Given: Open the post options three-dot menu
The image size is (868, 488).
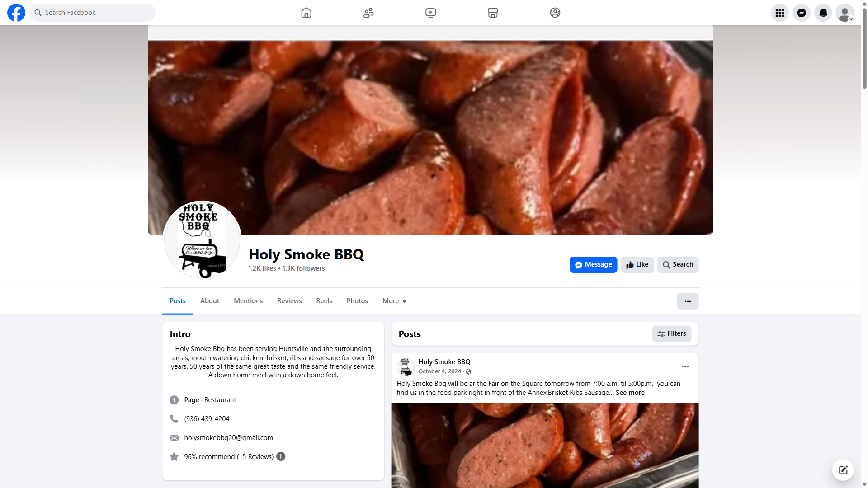Looking at the screenshot, I should (685, 366).
